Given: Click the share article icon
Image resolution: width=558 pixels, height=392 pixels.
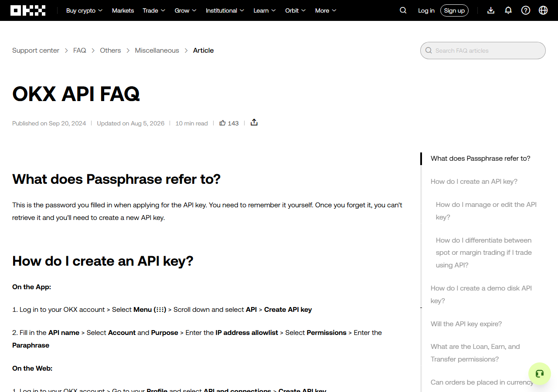Looking at the screenshot, I should (x=254, y=123).
